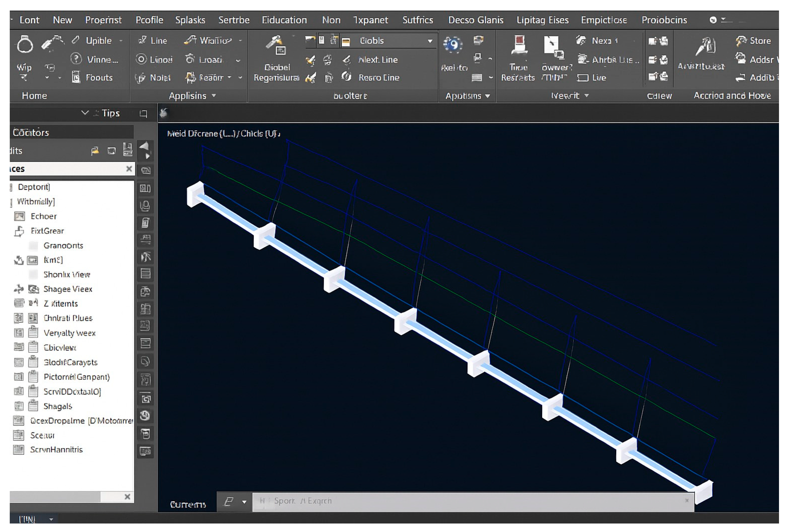Click the Vinne help icon
Viewport: 786px width, 532px height.
pos(76,59)
